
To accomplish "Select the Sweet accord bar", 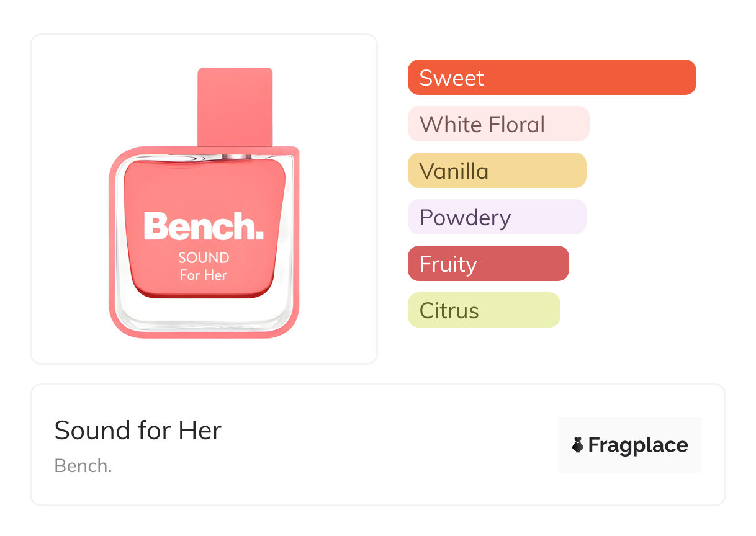I will click(551, 78).
